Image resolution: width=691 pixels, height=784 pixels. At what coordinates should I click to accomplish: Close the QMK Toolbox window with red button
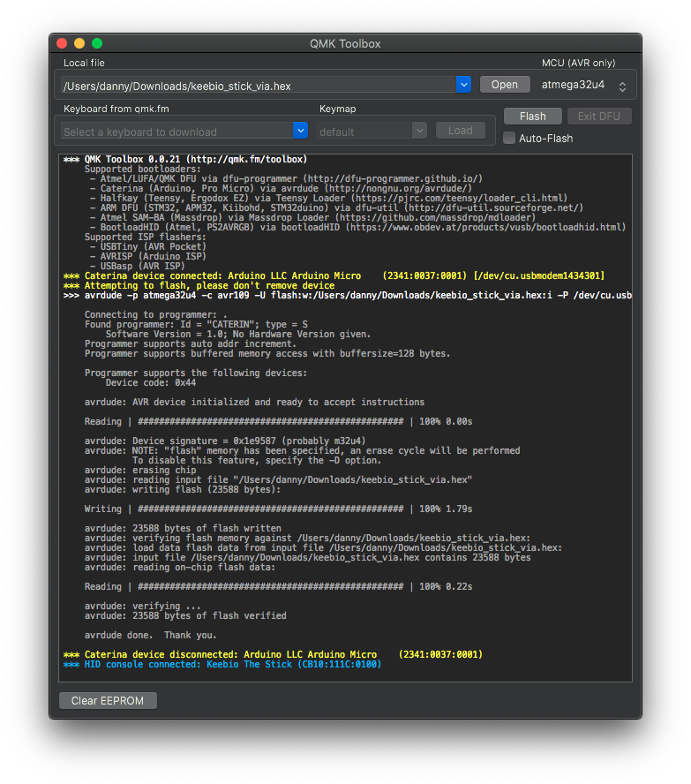click(x=62, y=43)
